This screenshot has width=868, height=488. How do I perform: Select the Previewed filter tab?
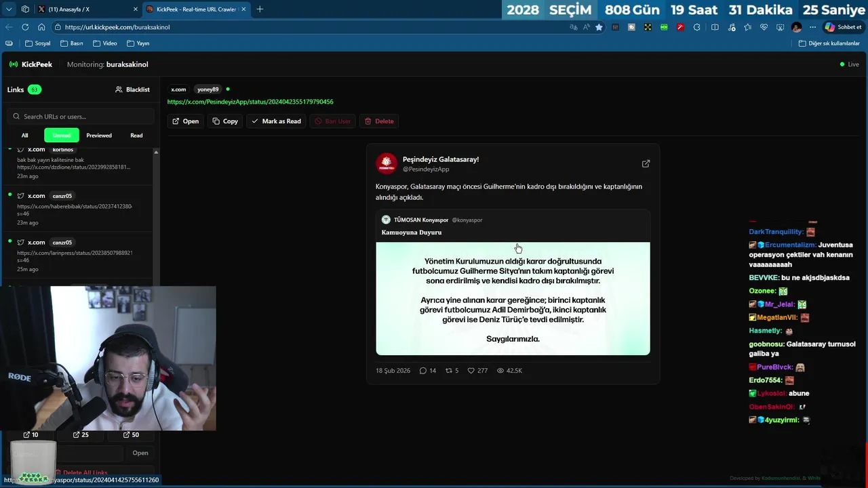(99, 136)
